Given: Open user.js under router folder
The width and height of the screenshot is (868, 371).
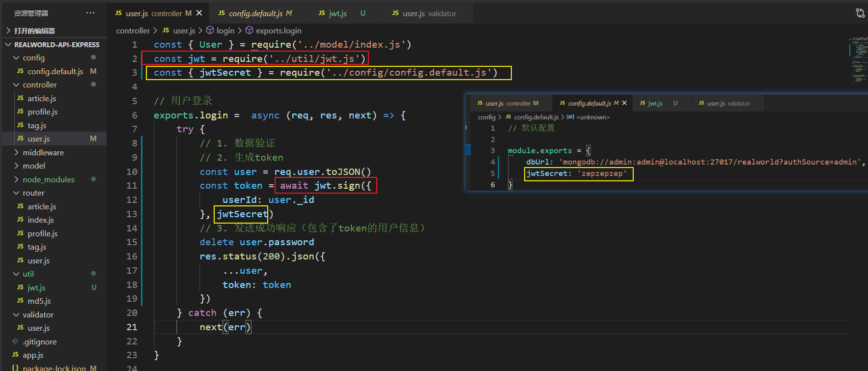Looking at the screenshot, I should click(x=39, y=261).
